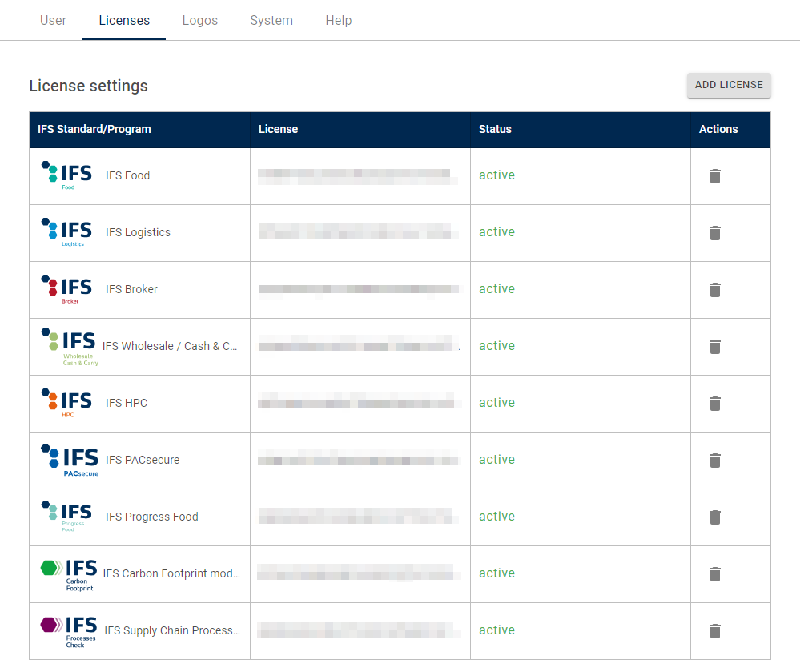Viewport: 800px width, 672px height.
Task: Click the active status for IFS HPC
Action: tap(497, 403)
